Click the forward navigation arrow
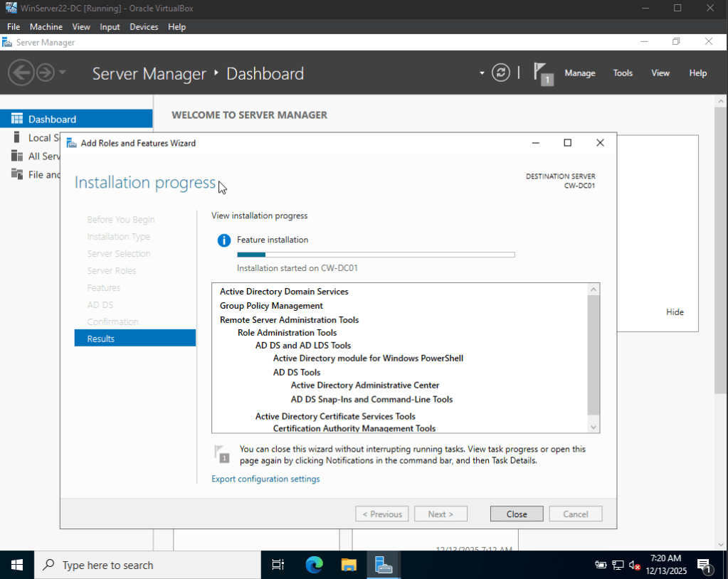This screenshot has height=579, width=728. click(46, 73)
